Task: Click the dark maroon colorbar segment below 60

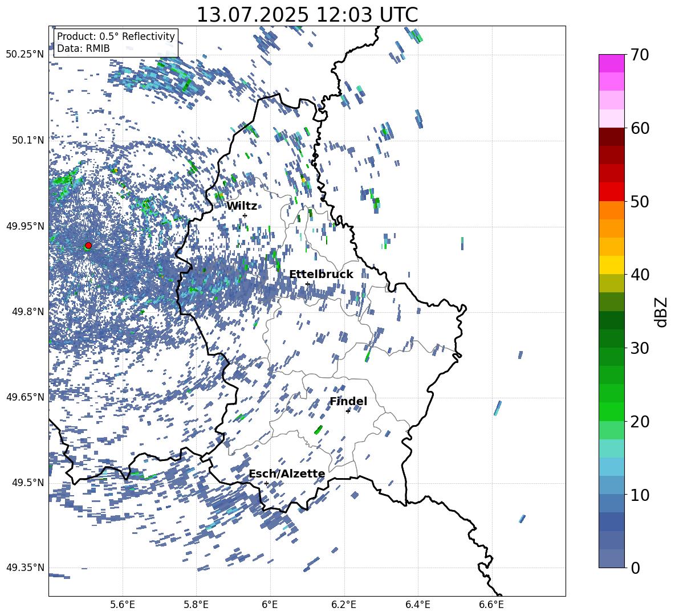Action: coord(611,137)
